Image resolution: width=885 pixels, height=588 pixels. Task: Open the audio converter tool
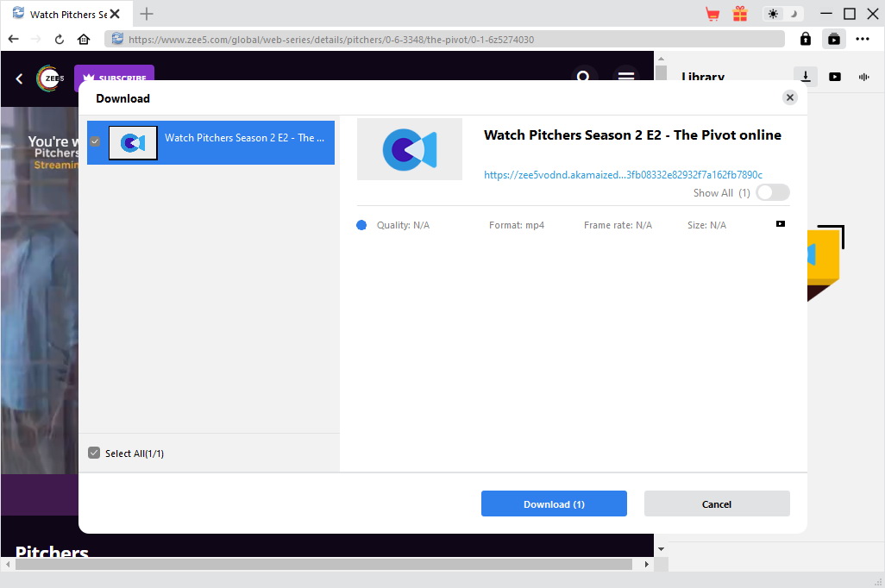point(863,77)
